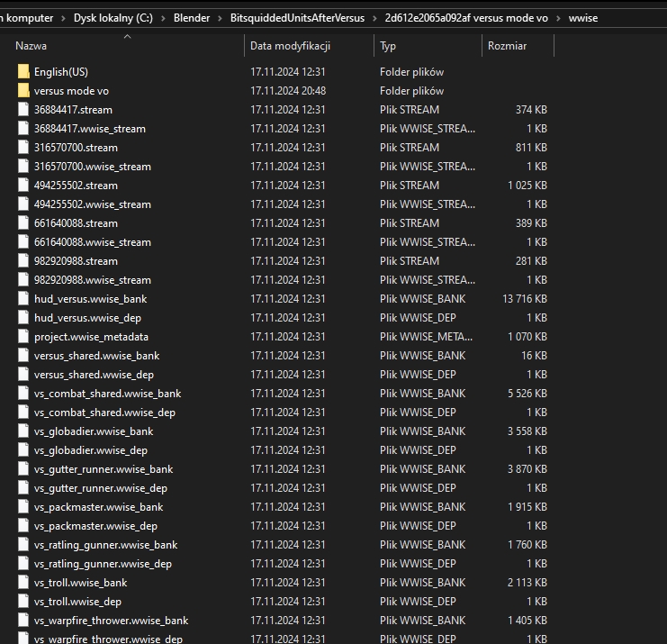Select the 661640088.stream file icon
Image resolution: width=667 pixels, height=644 pixels.
[x=23, y=223]
